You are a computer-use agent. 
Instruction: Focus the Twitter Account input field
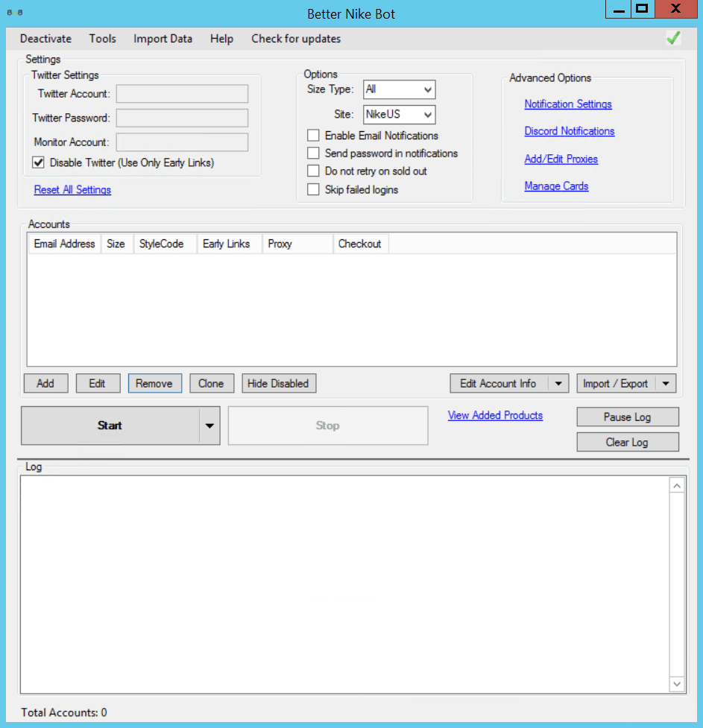pos(182,94)
